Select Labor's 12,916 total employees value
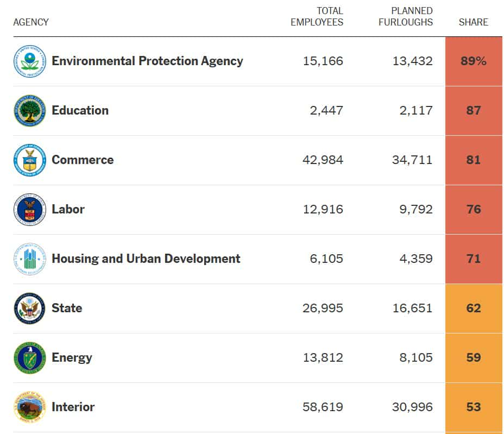Screen dimensions: 504x434 (323, 210)
